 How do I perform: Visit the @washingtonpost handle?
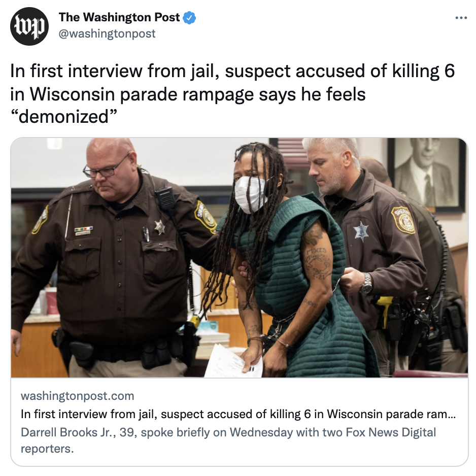[107, 33]
